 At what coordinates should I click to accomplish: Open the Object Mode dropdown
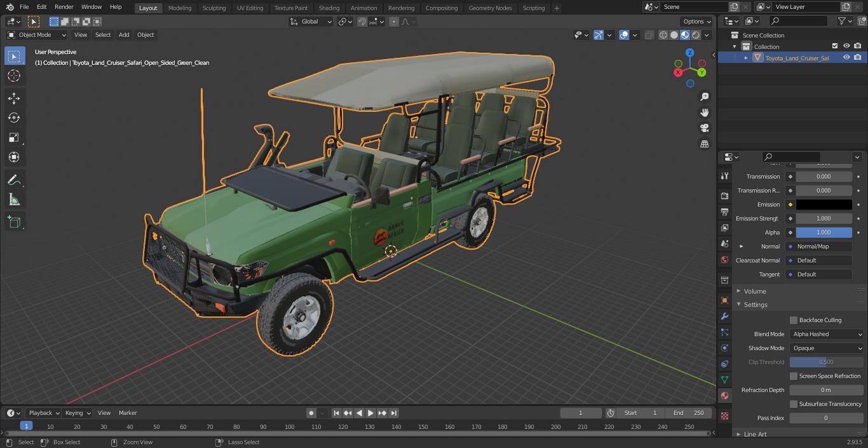point(36,35)
